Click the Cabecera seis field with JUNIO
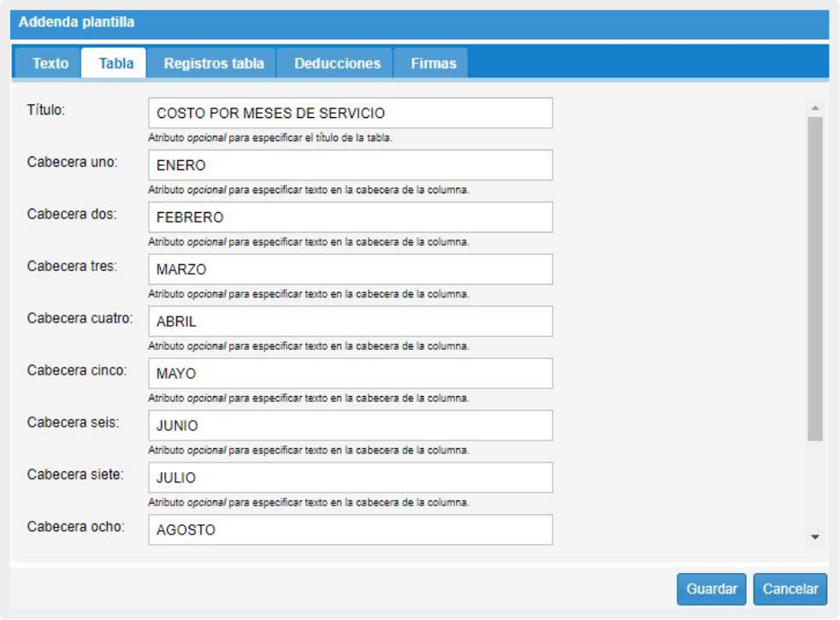840x620 pixels. click(350, 426)
